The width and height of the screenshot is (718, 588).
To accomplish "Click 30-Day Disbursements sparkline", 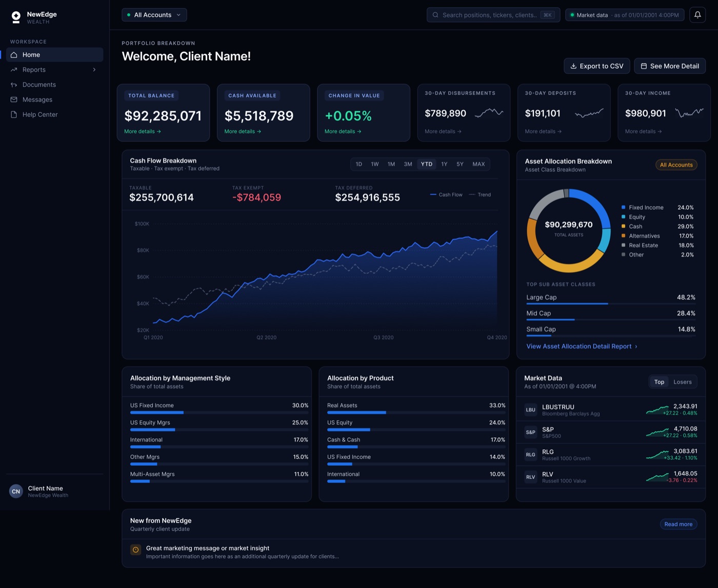I will [x=489, y=113].
